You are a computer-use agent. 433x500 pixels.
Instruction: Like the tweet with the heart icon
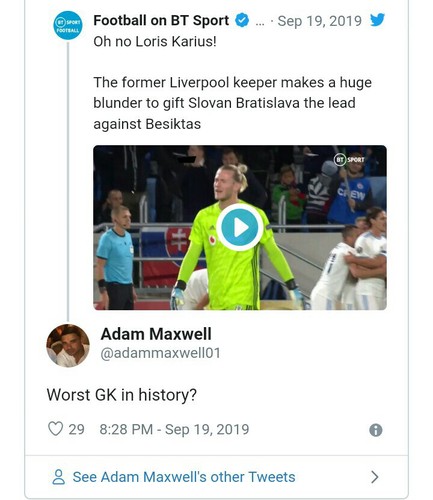coord(55,429)
